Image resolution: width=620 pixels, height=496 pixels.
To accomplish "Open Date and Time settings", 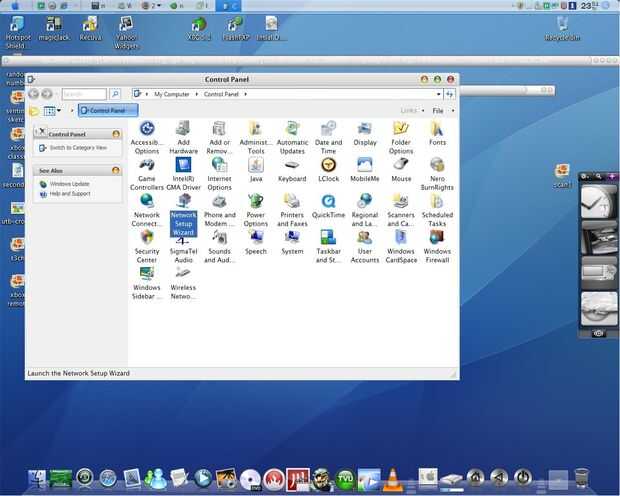I will coord(328,137).
